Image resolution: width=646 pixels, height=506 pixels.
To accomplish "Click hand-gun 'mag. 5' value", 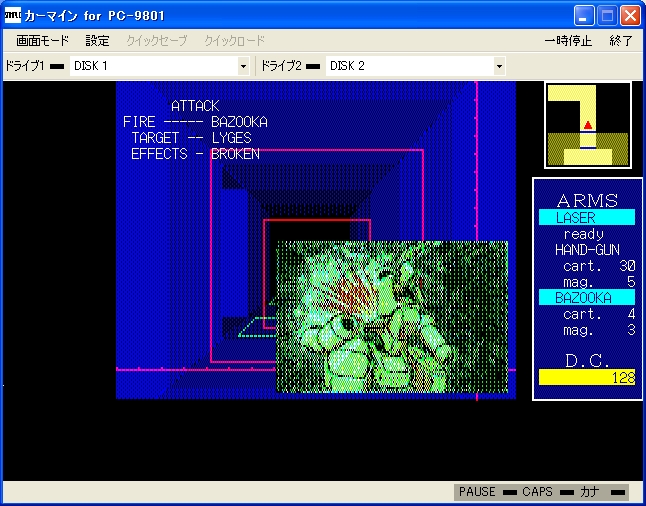I will [x=599, y=282].
